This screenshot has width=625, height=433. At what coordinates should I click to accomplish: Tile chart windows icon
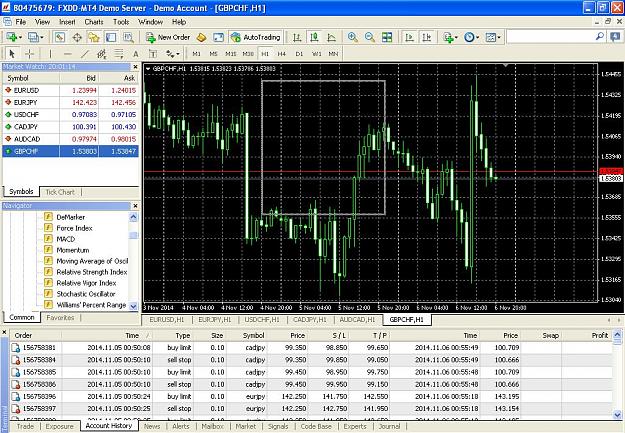coord(387,37)
